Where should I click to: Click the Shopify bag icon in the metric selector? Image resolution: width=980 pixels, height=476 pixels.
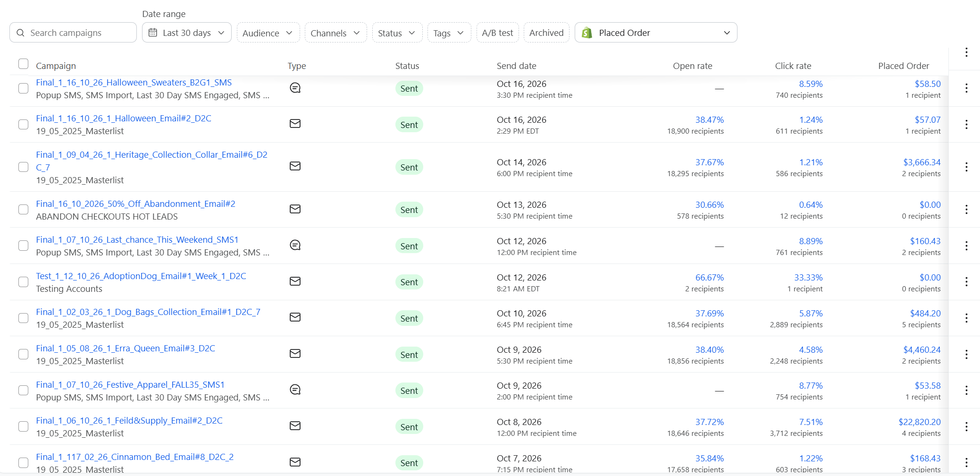(587, 33)
